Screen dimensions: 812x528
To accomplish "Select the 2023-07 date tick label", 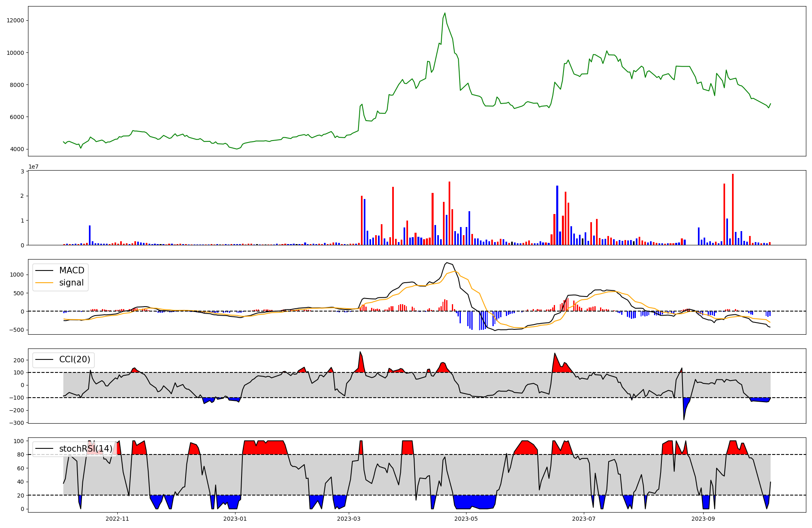I will tap(584, 519).
